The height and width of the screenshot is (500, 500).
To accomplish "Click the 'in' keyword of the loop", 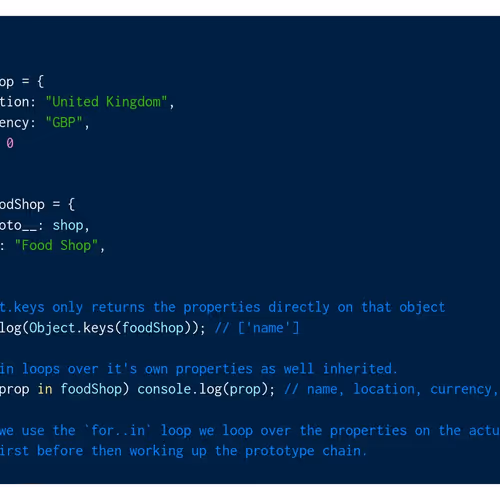I will pos(45,389).
